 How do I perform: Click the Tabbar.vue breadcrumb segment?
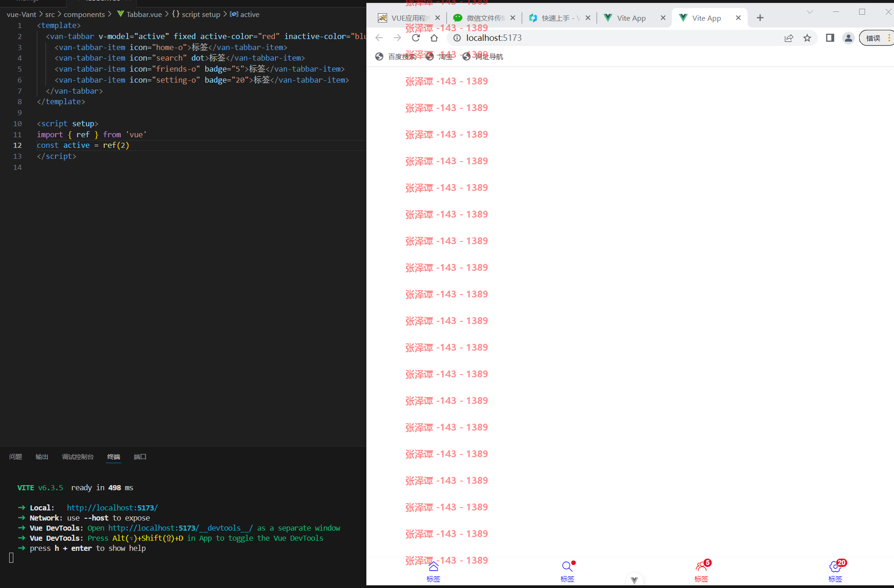[x=139, y=14]
